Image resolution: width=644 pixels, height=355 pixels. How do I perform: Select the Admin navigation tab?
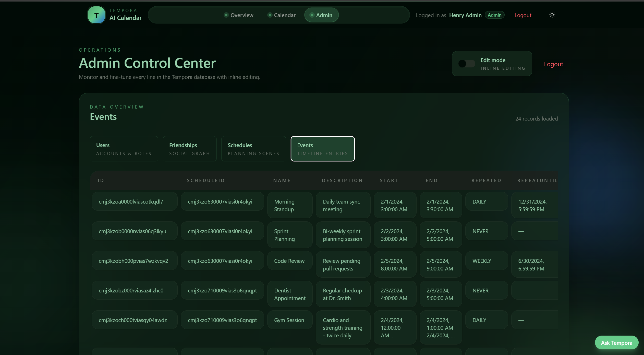tap(321, 15)
